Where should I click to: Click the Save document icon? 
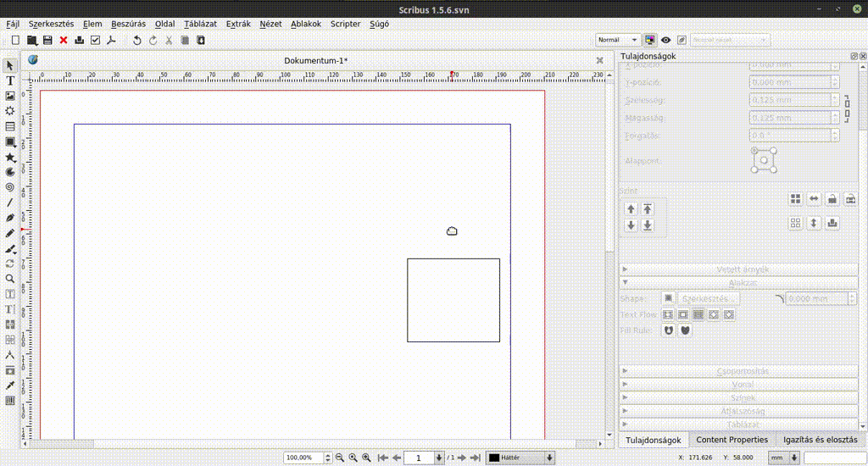click(x=47, y=40)
